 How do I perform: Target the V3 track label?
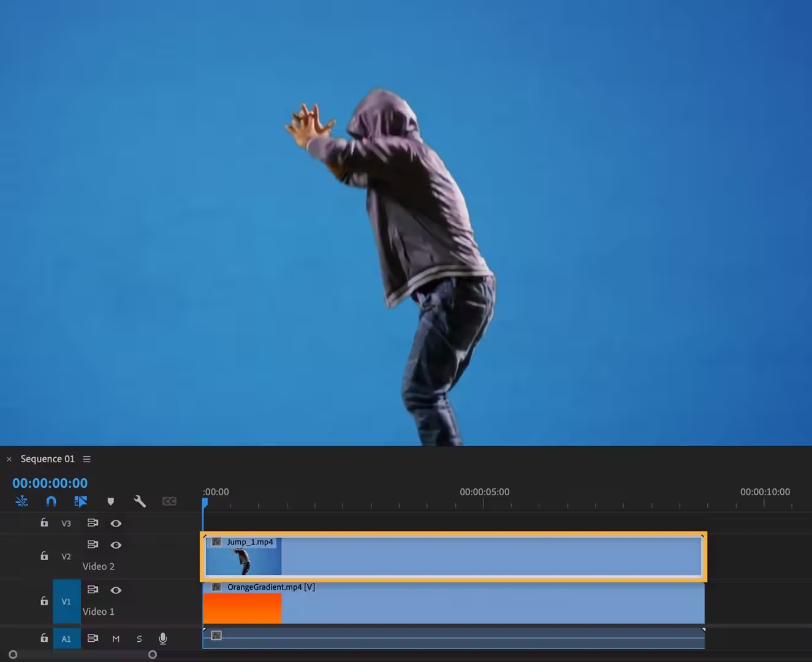pos(66,523)
